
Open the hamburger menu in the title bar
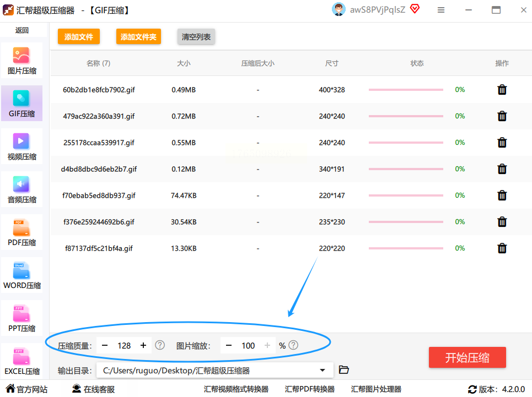tap(441, 10)
